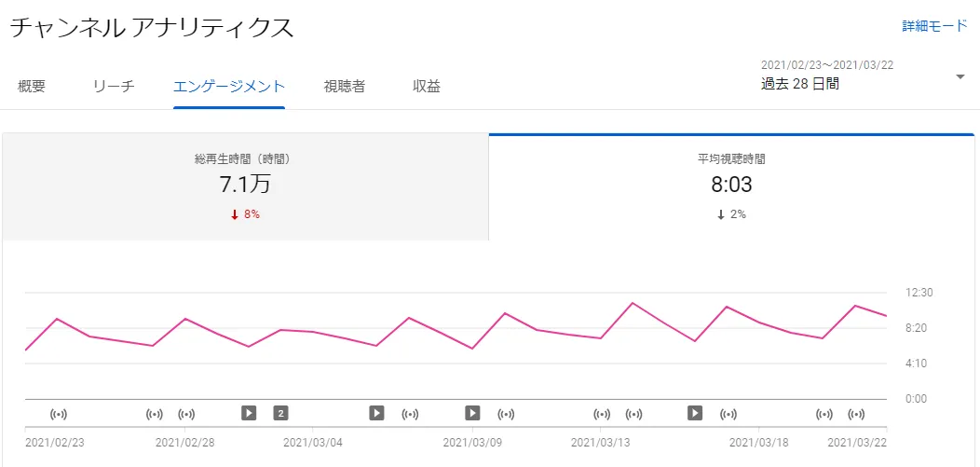Select the 総再生時間 metric card
Image resolution: width=980 pixels, height=467 pixels.
pyautogui.click(x=245, y=186)
